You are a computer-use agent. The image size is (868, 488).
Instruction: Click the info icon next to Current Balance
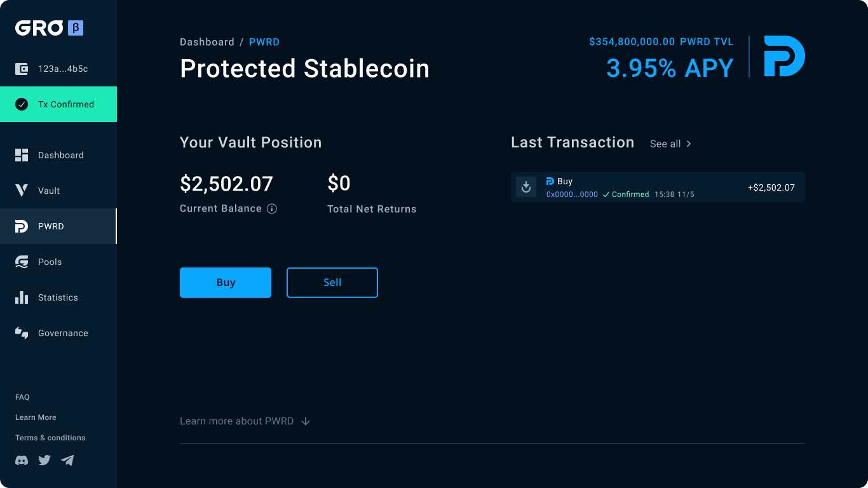pyautogui.click(x=272, y=208)
